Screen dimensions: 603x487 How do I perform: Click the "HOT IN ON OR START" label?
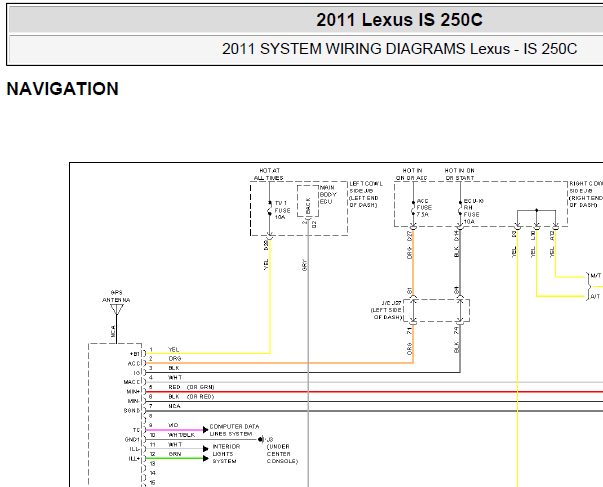(x=460, y=174)
